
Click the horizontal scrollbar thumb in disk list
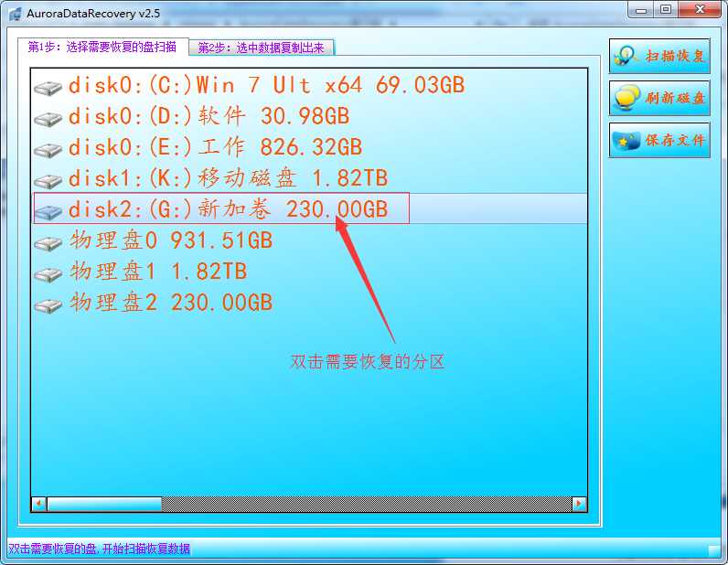coord(104,504)
